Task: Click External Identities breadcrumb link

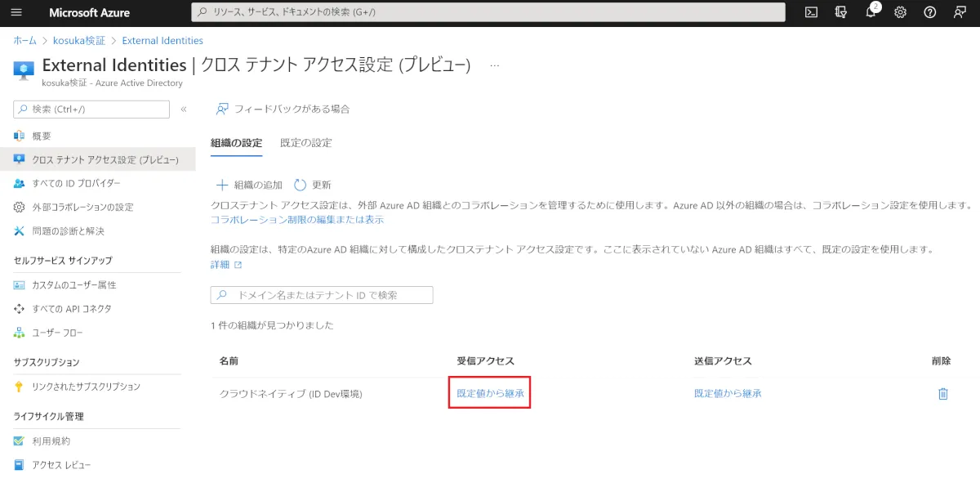Action: (163, 40)
